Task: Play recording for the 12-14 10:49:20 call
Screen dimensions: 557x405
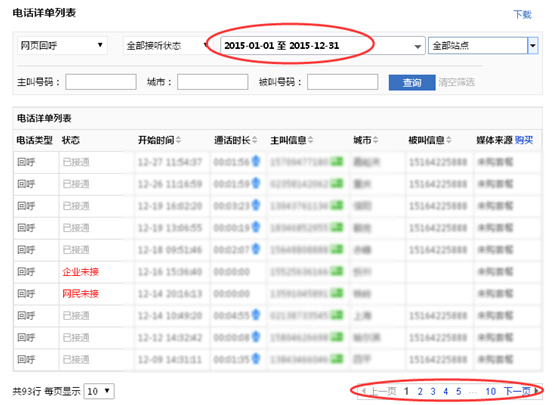Action: pyautogui.click(x=256, y=314)
